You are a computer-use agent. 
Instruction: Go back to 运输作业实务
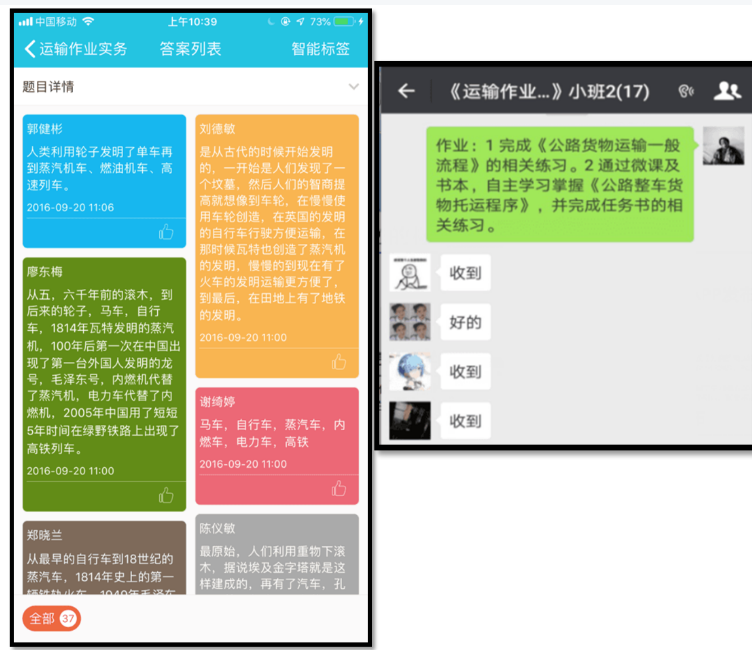coord(75,49)
